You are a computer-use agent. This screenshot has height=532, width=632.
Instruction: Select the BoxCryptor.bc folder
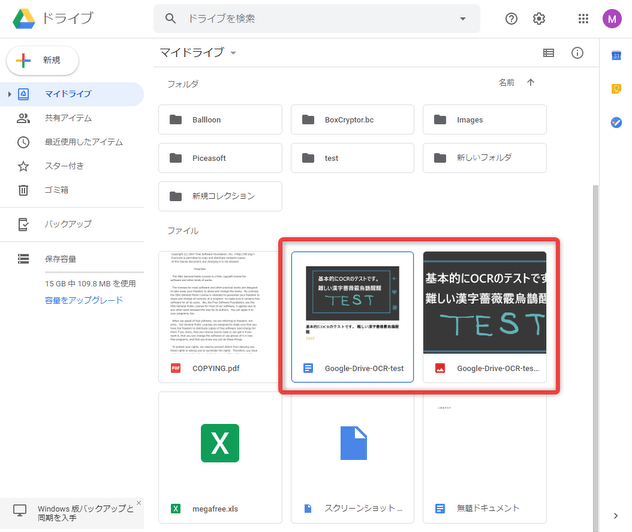coord(352,120)
